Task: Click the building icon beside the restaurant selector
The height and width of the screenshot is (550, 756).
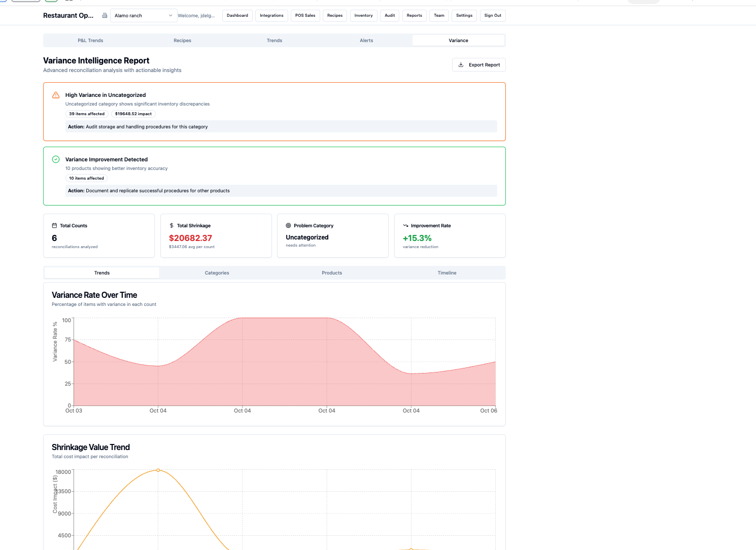Action: (x=105, y=16)
